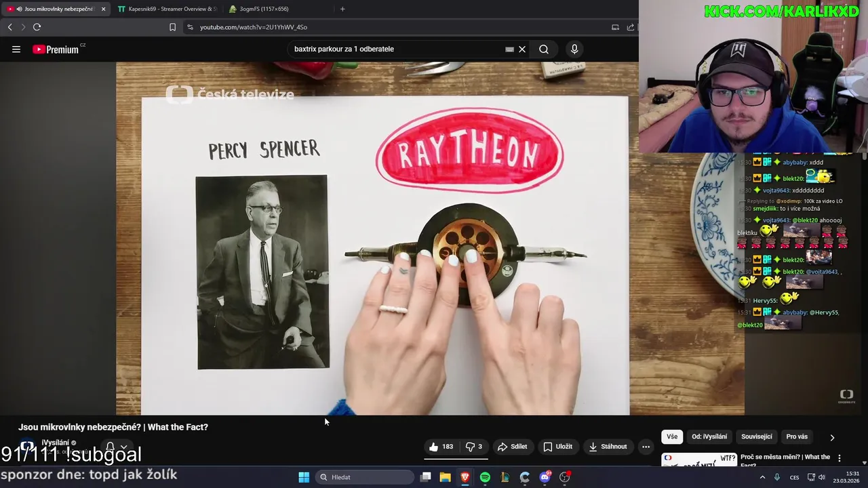This screenshot has width=868, height=488.
Task: Dislike the video (3 dislikes)
Action: tap(474, 447)
